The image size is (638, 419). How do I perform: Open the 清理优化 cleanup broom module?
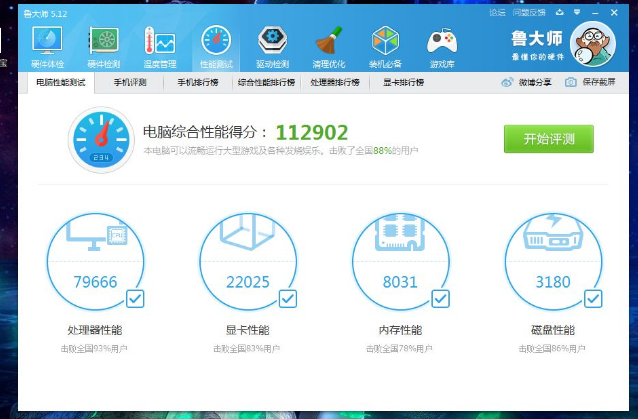pos(329,47)
